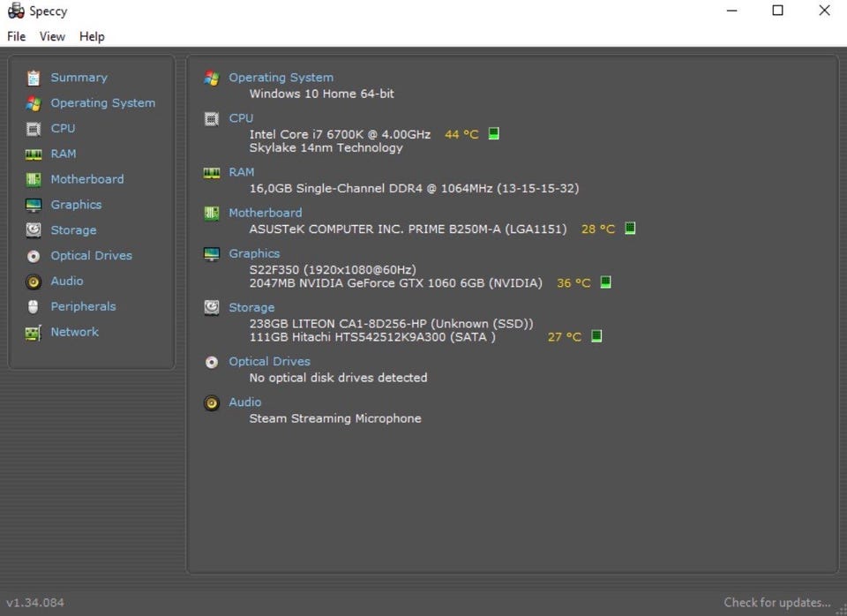Image resolution: width=847 pixels, height=616 pixels.
Task: Open the Operating System heading link
Action: coord(281,78)
